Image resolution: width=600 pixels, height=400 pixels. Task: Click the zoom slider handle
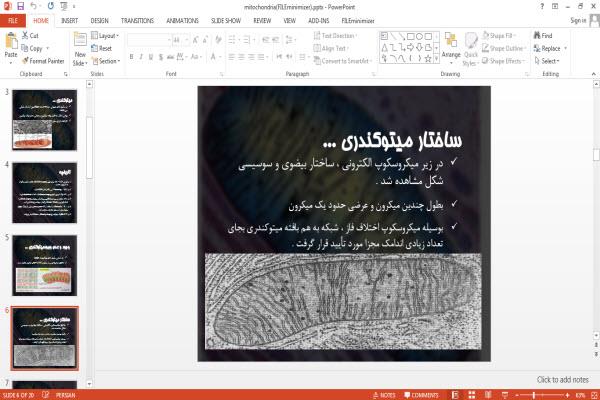(x=534, y=395)
